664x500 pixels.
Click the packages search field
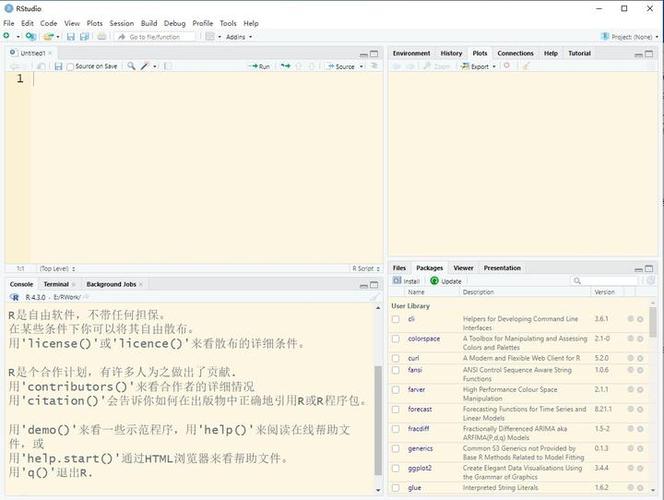[x=605, y=281]
